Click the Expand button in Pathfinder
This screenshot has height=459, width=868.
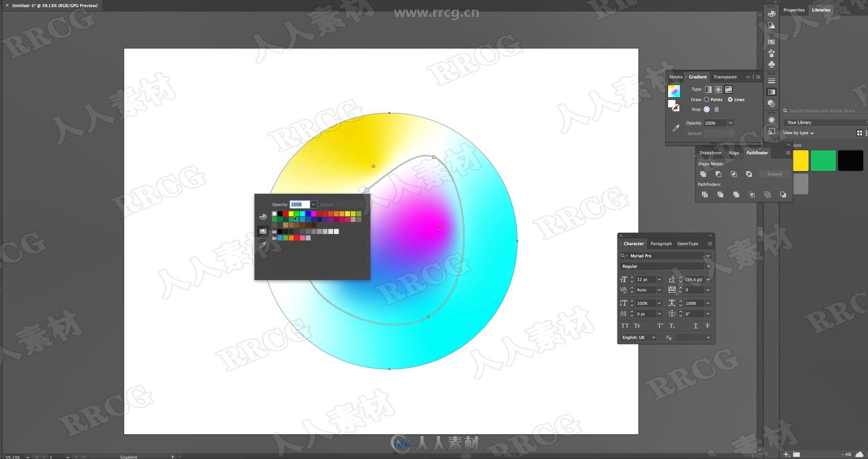774,174
